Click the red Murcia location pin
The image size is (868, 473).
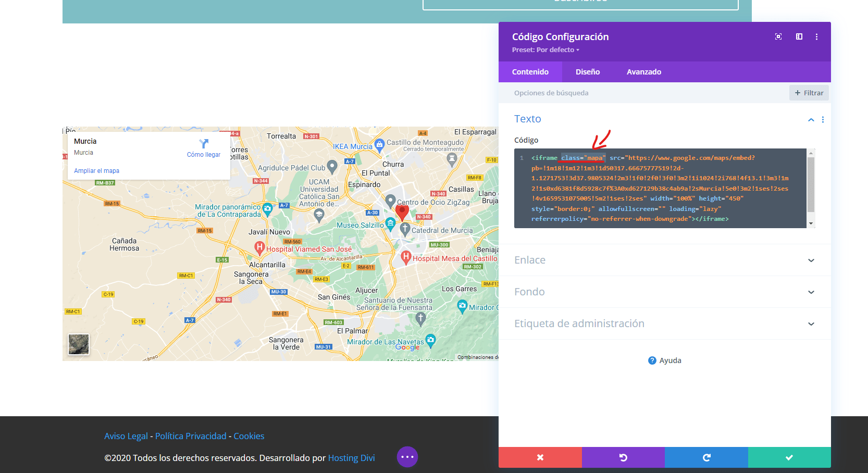pyautogui.click(x=402, y=212)
